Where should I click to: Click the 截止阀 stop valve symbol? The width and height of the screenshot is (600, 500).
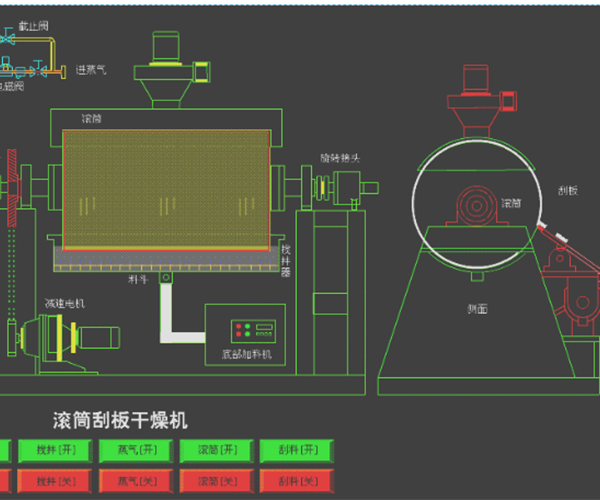[x=8, y=40]
